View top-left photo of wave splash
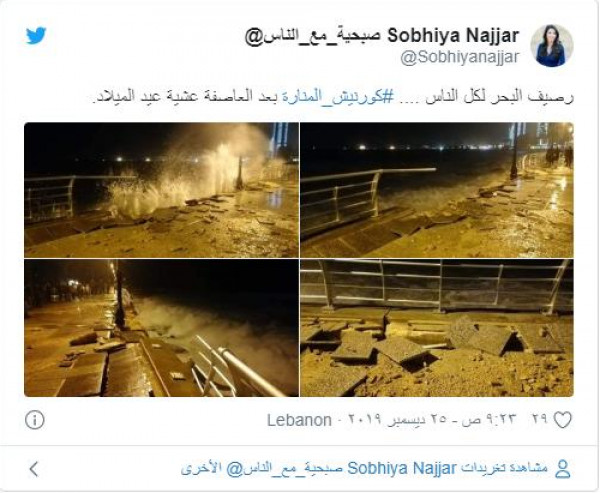 (x=161, y=190)
